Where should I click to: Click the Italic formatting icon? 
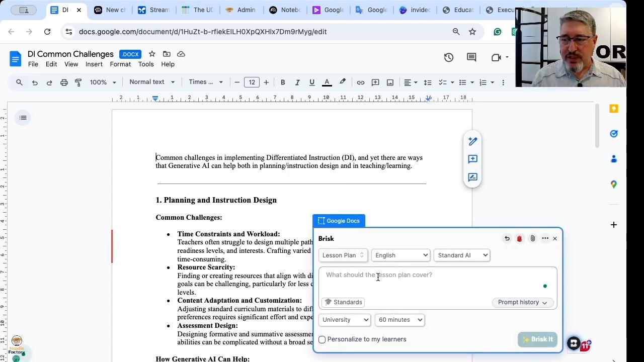[297, 82]
